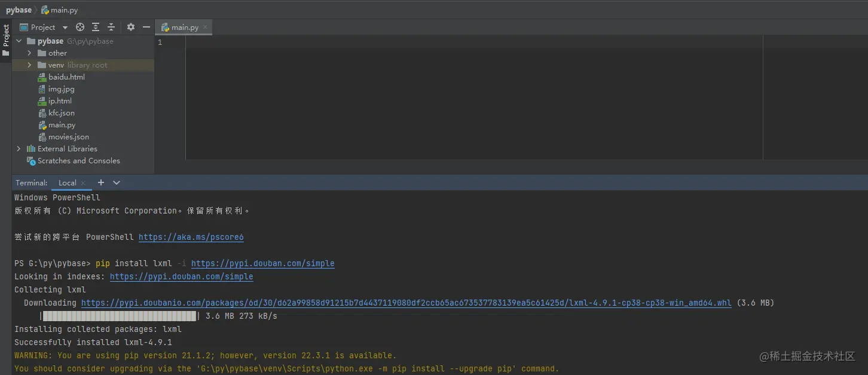Viewport: 868px width, 375px height.
Task: Click the Scratches and Consoles icon
Action: point(31,161)
